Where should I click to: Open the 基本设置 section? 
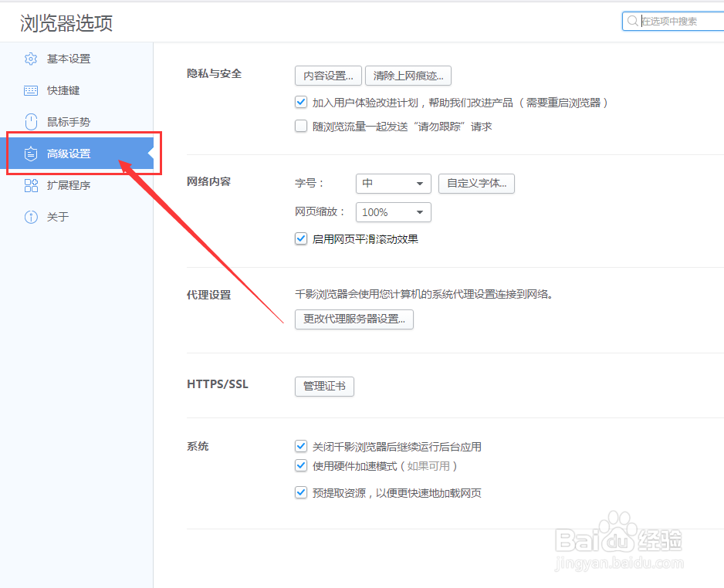point(76,59)
